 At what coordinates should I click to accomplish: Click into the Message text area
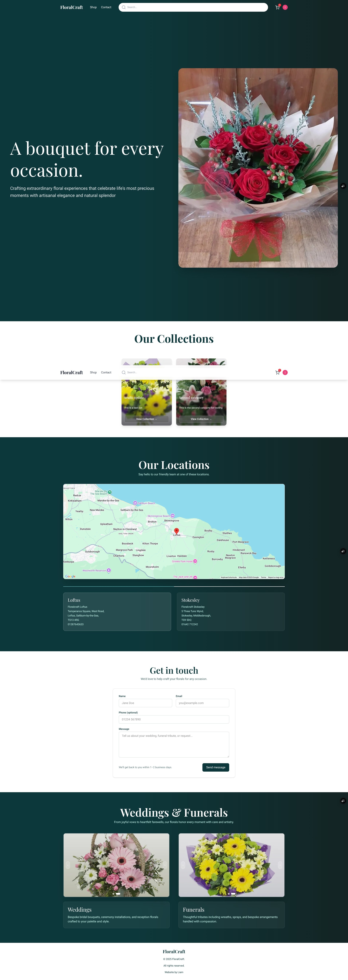(x=174, y=744)
